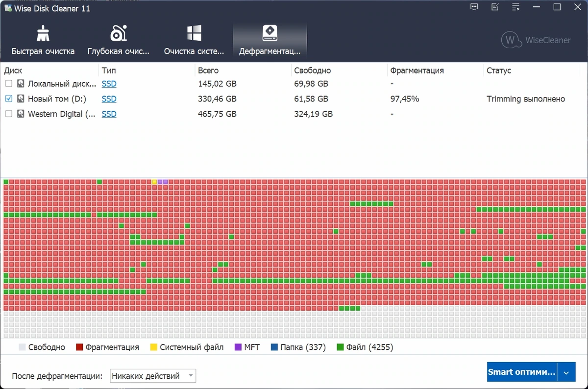Sort by the Фрагментация column header
The height and width of the screenshot is (389, 588).
416,71
